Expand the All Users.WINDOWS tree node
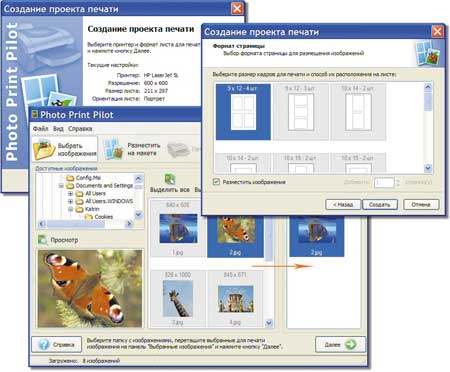The width and height of the screenshot is (450, 372). 70,201
